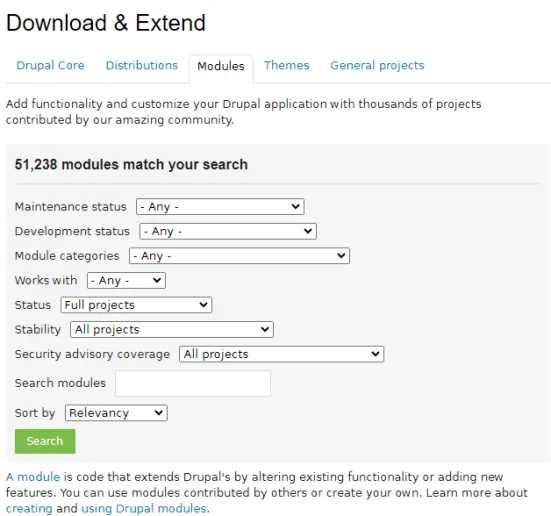The width and height of the screenshot is (551, 516).
Task: Open the Drupal Core tab
Action: point(50,65)
